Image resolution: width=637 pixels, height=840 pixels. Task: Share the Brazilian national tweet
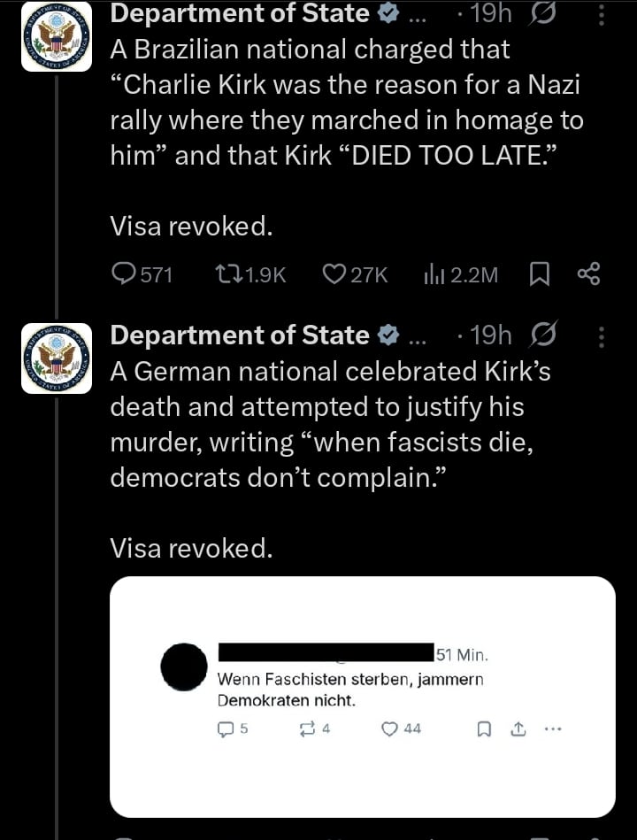tap(588, 275)
